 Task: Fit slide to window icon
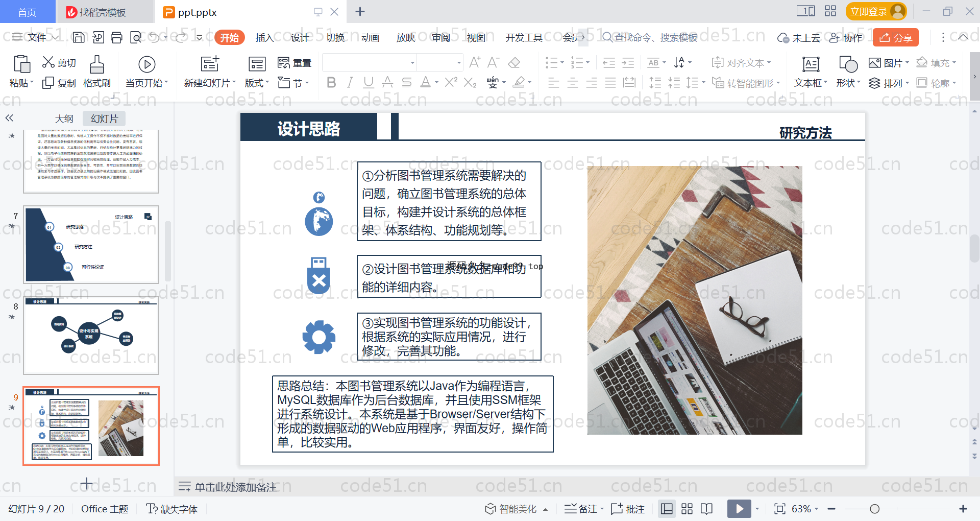[779, 509]
